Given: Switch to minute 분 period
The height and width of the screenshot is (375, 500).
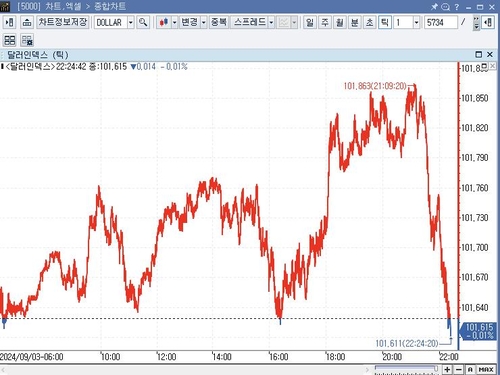Looking at the screenshot, I should [x=355, y=23].
